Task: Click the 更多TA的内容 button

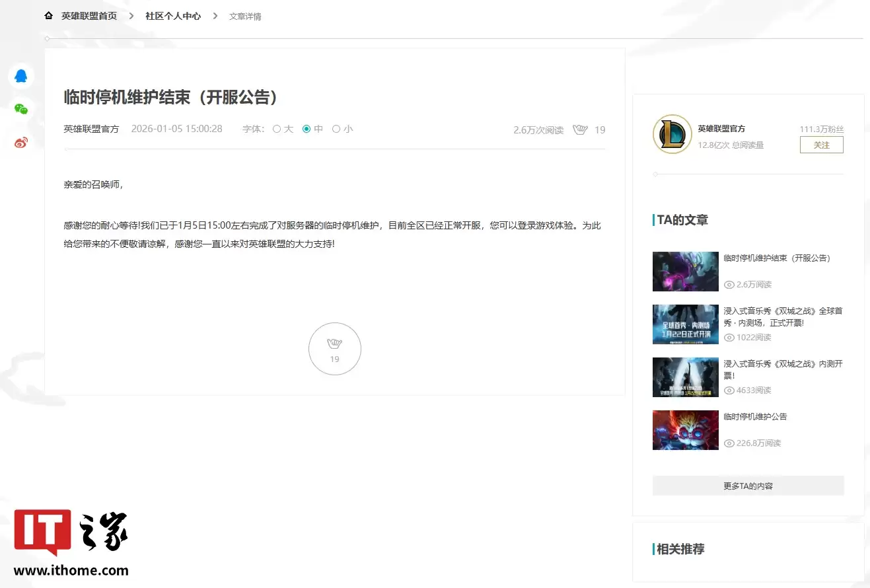Action: coord(748,486)
